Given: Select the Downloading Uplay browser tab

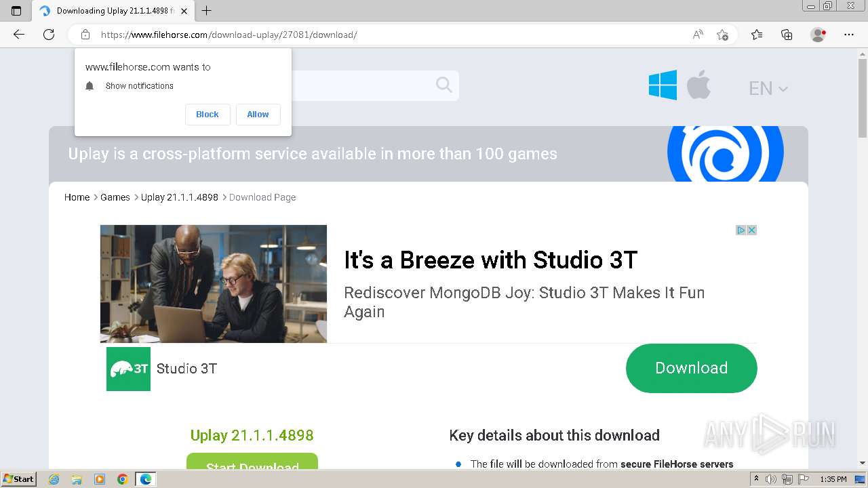Looking at the screenshot, I should pyautogui.click(x=114, y=11).
